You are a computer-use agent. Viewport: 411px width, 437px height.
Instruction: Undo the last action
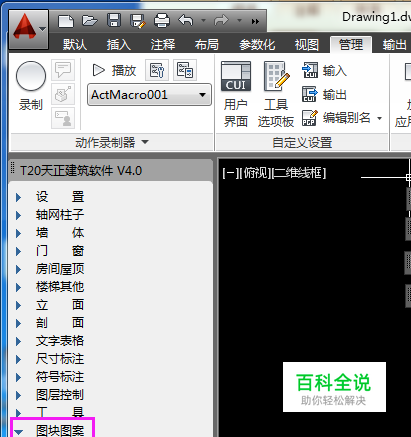point(186,21)
